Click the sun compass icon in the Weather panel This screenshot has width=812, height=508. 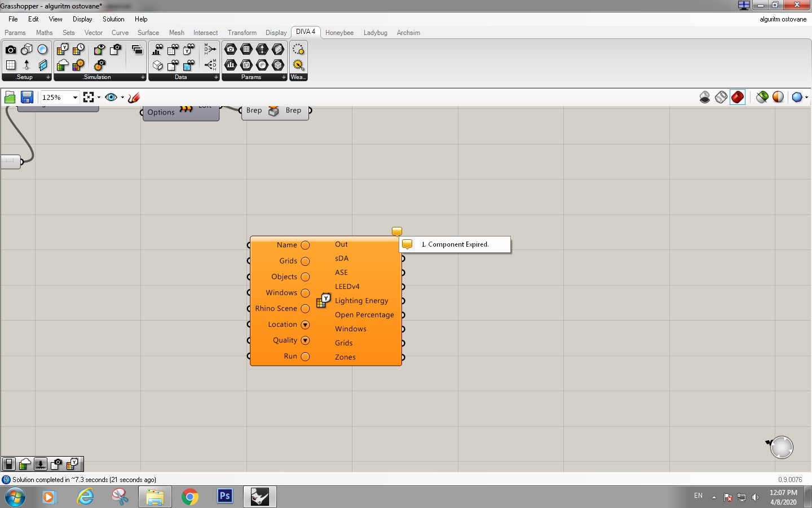click(298, 65)
